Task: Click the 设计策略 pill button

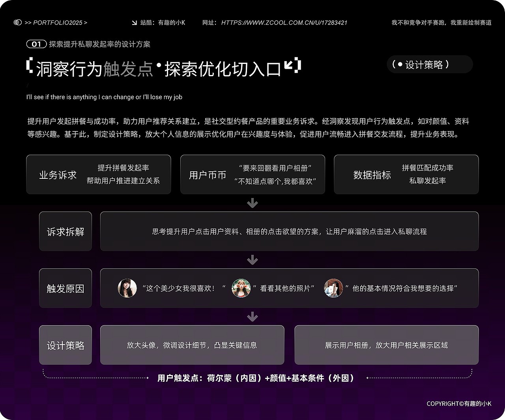Action: click(430, 64)
